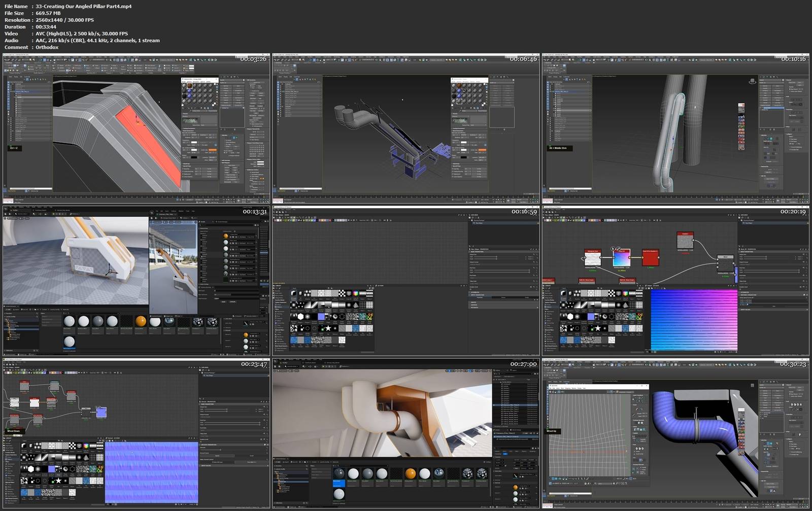This screenshot has height=511, width=812.
Task: Click the striped gradient 2D preview in the 00:20:19 frame
Action: pyautogui.click(x=694, y=320)
